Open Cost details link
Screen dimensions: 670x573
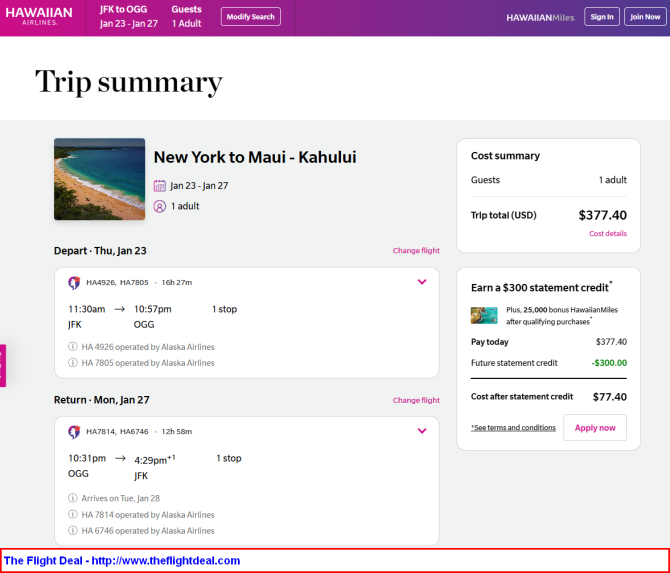point(608,233)
